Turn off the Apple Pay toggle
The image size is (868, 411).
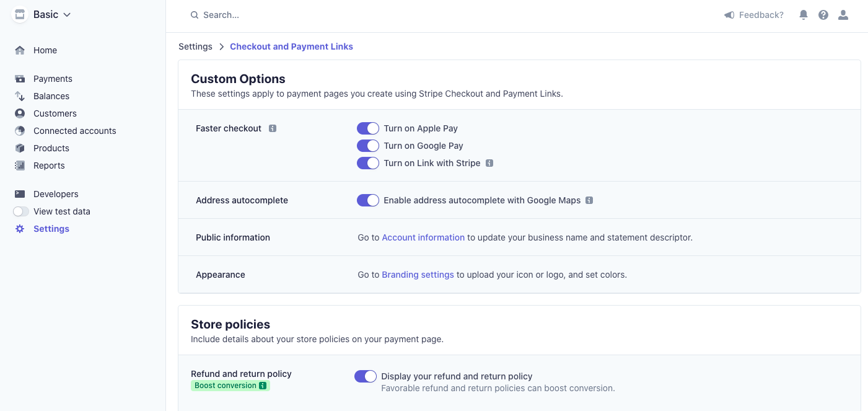pyautogui.click(x=368, y=128)
